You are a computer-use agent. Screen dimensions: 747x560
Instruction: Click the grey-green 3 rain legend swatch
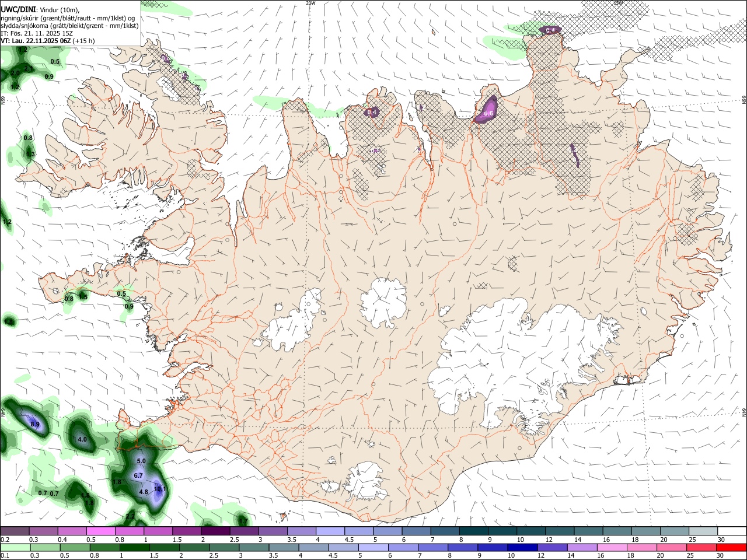point(254,548)
